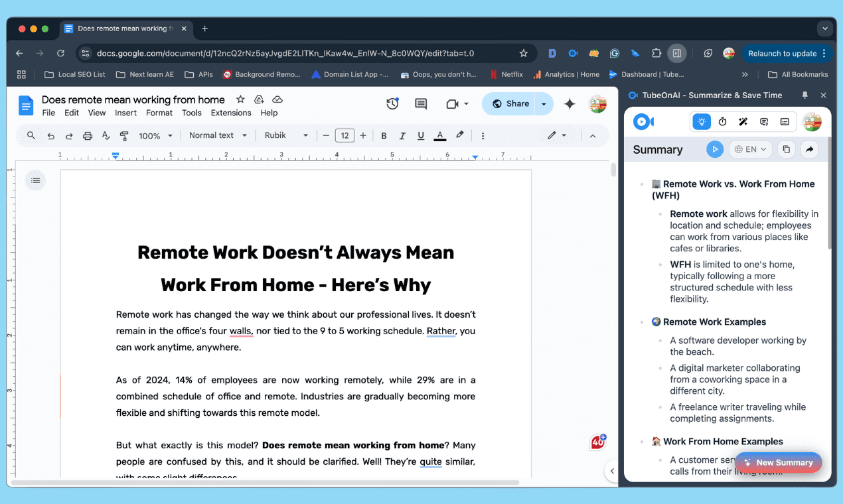Star the document title

[x=240, y=99]
